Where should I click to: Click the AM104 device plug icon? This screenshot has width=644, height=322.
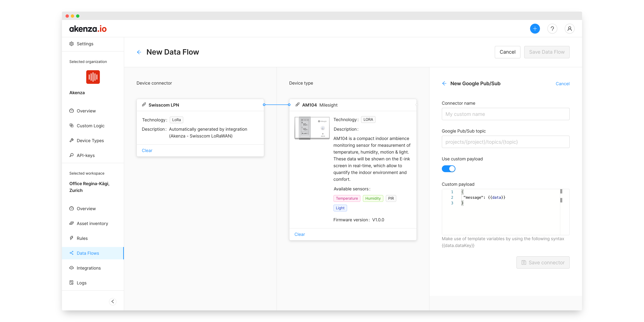(x=298, y=105)
